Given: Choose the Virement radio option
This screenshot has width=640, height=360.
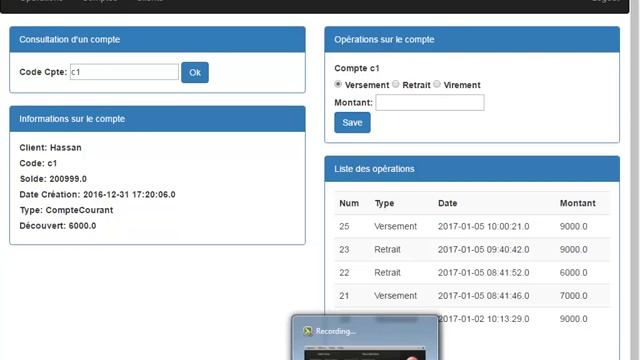Looking at the screenshot, I should point(437,84).
